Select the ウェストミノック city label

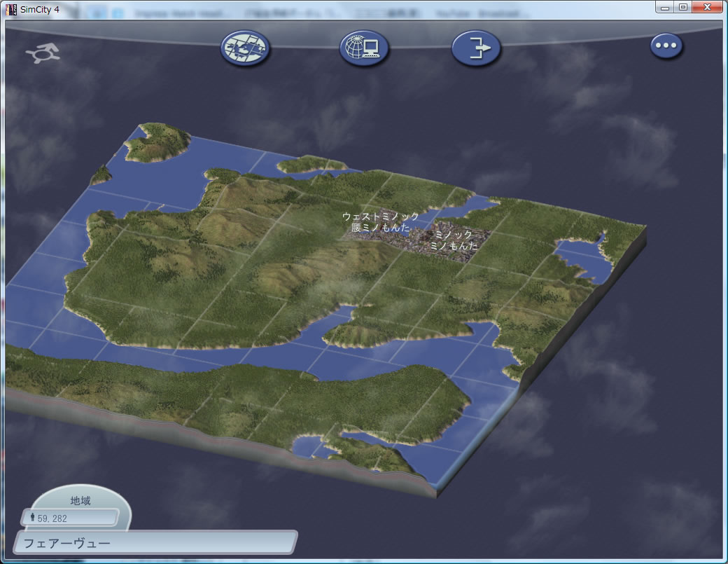point(380,216)
